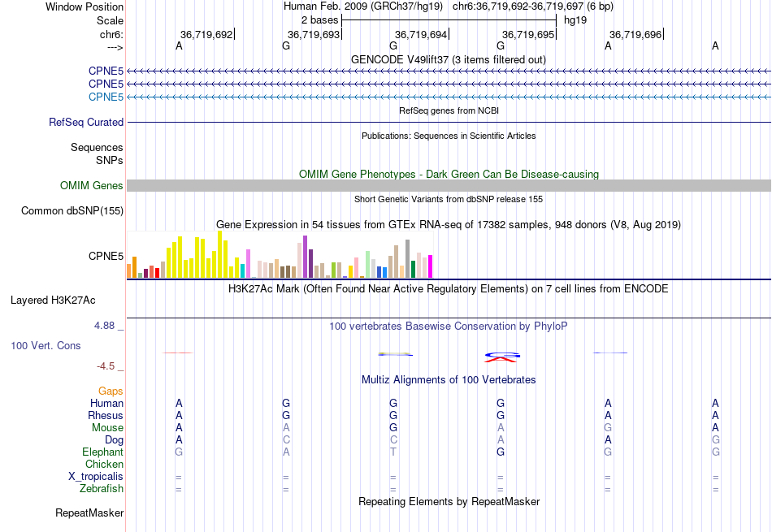
Task: Click the 36,719,692 ruler position
Action: tap(206, 34)
